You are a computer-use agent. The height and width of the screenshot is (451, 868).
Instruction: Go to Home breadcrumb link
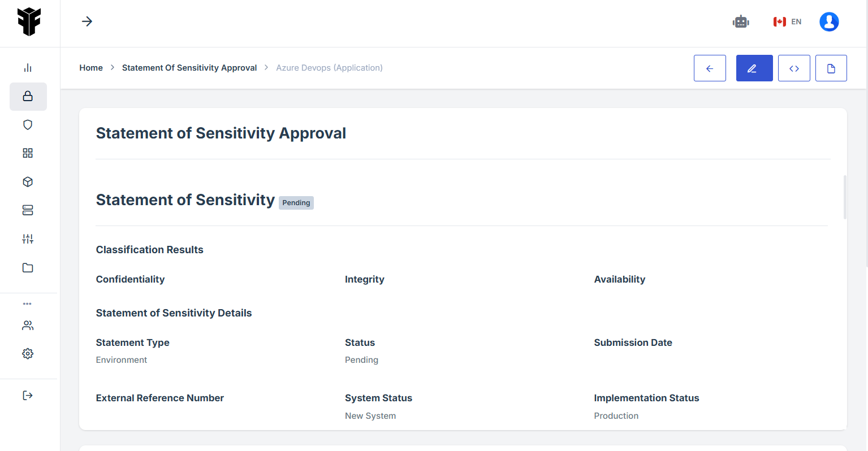click(91, 68)
